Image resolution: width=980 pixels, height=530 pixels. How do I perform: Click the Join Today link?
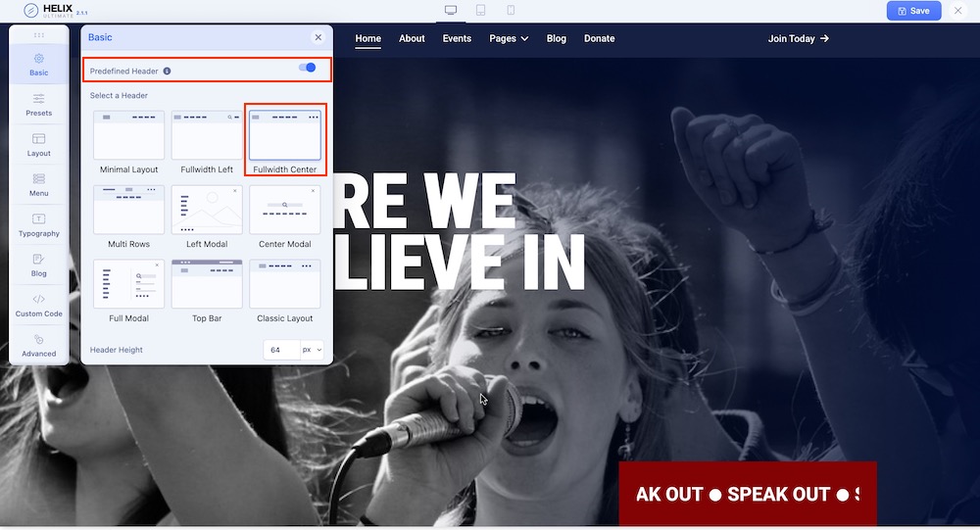pos(798,39)
